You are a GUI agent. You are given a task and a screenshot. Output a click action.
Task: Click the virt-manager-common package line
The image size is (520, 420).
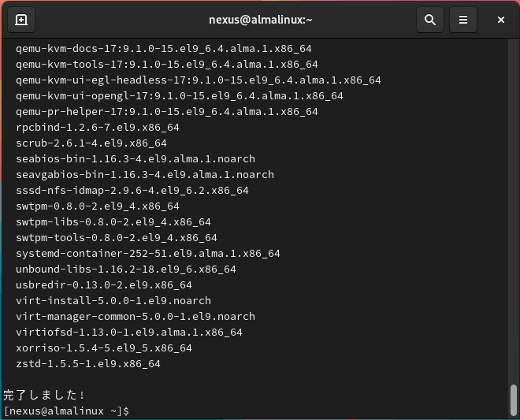point(135,316)
